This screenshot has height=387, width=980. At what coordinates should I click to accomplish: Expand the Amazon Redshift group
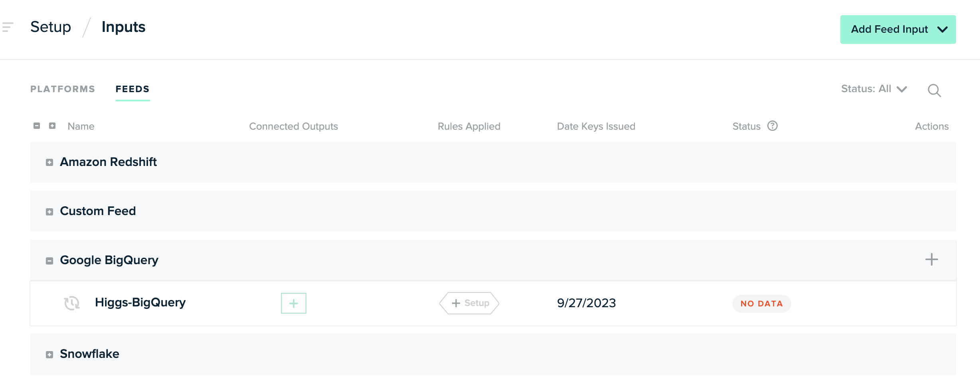click(x=49, y=163)
